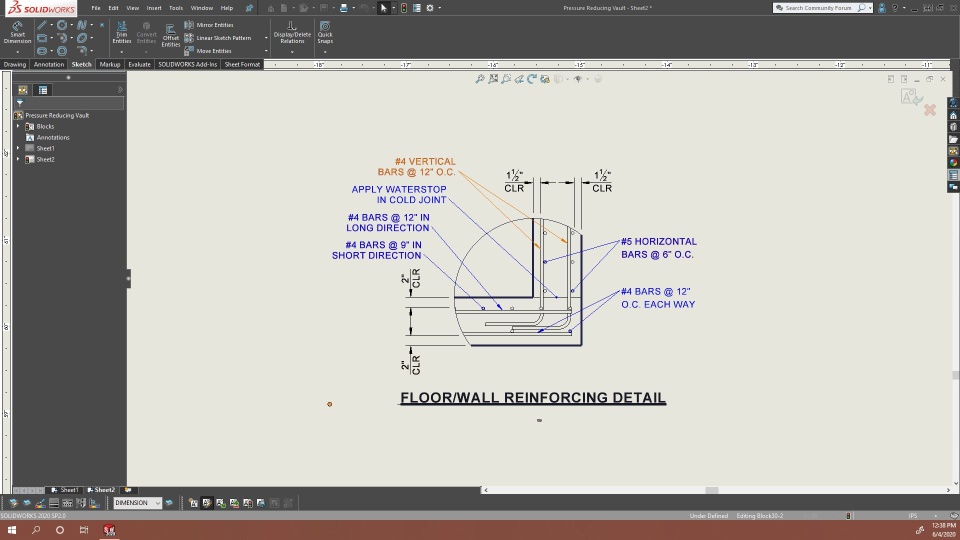Open Smart Dimension dropdown arrow
The width and height of the screenshot is (960, 540).
pos(17,52)
